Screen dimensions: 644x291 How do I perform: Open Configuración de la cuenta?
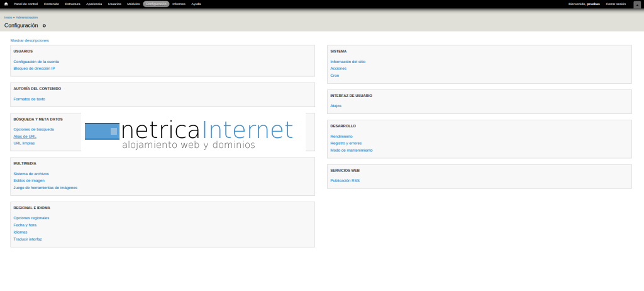(36, 62)
